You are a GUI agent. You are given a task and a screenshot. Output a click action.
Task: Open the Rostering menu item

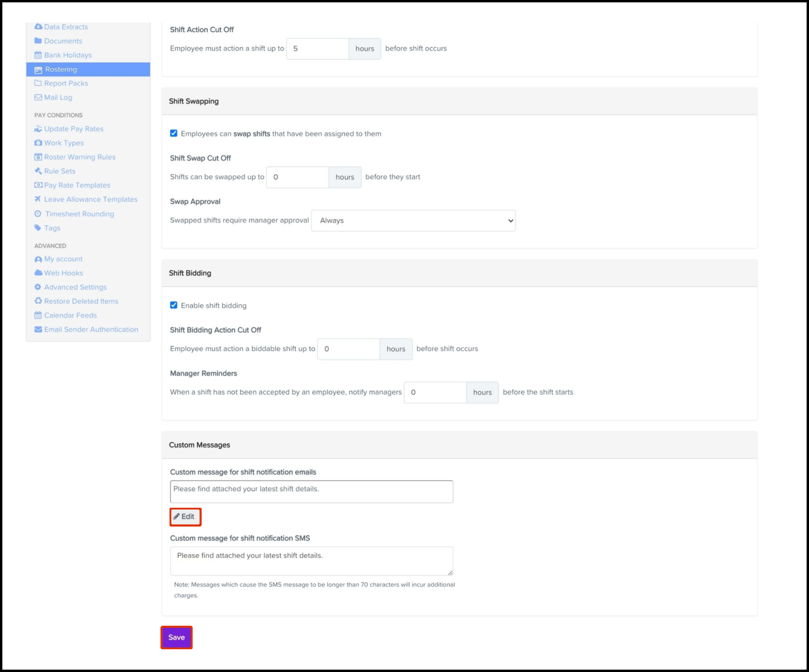(61, 69)
